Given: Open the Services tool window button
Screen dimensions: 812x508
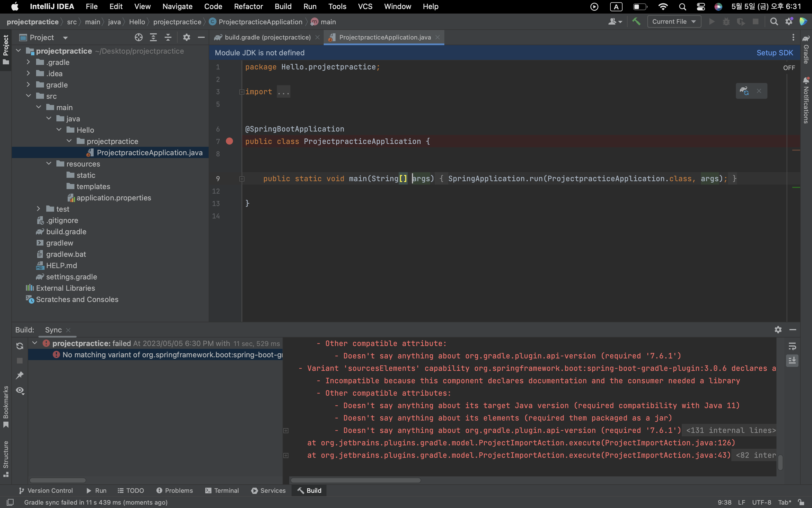Looking at the screenshot, I should click(268, 491).
